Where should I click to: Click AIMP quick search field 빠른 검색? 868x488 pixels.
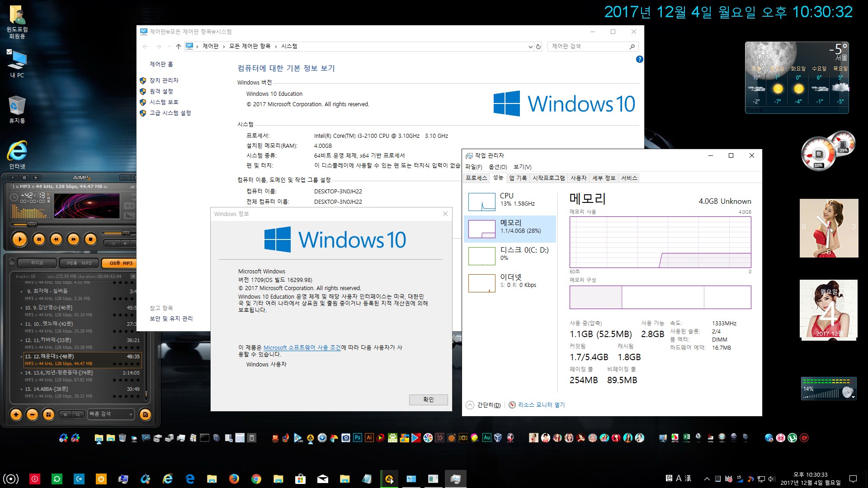tap(111, 414)
